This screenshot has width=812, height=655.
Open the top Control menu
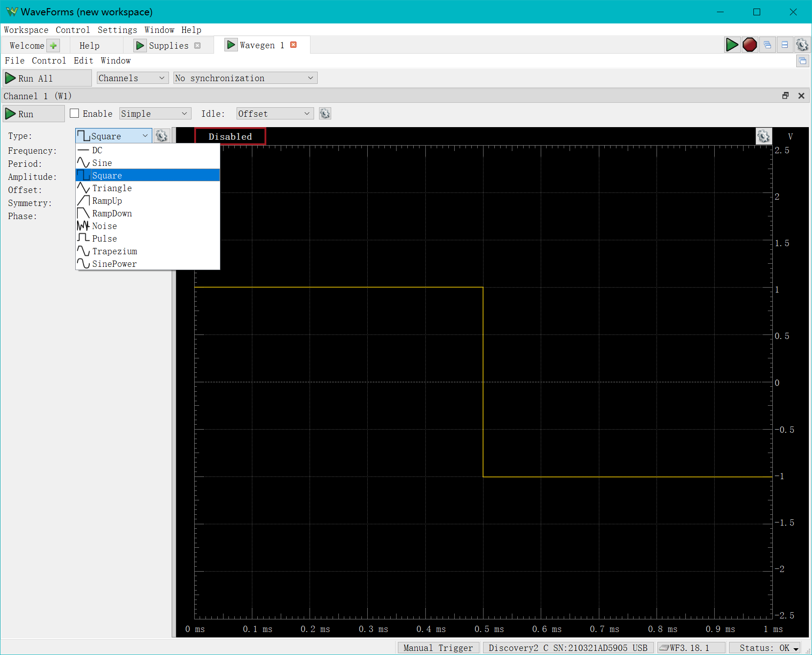73,30
